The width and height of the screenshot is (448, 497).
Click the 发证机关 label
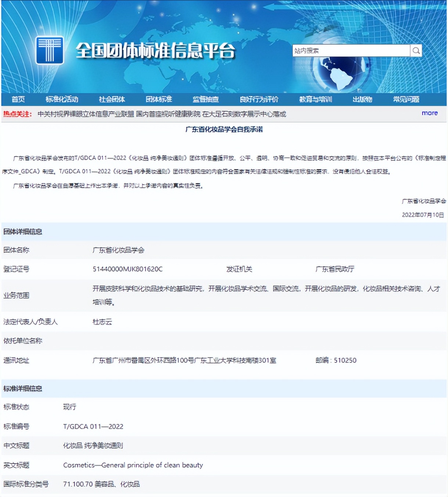(x=239, y=269)
